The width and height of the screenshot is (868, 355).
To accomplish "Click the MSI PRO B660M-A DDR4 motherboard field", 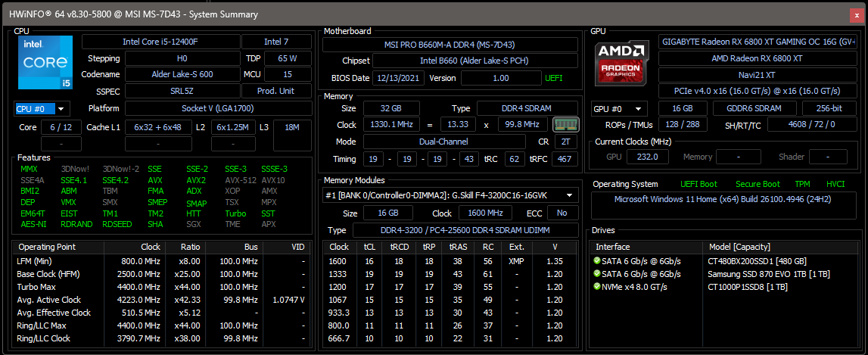I will [450, 45].
